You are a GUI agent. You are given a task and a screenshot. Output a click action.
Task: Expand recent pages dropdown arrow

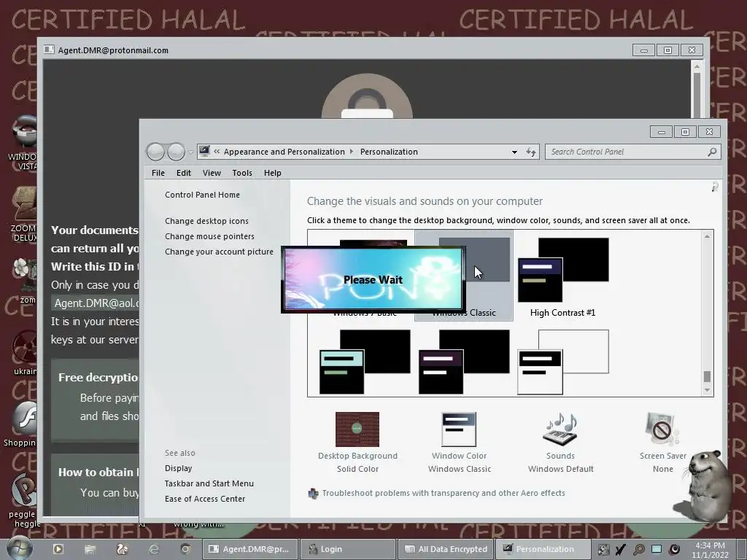[x=190, y=152]
